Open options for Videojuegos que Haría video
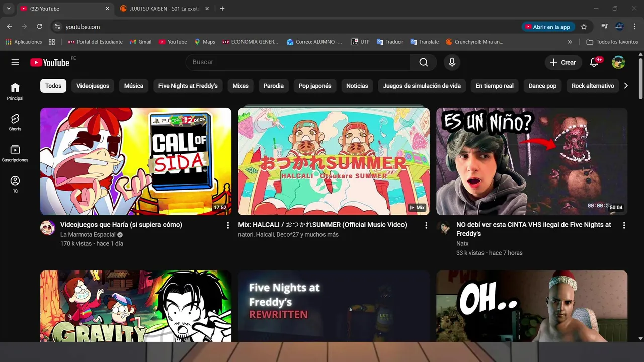Image resolution: width=644 pixels, height=362 pixels. tap(228, 225)
